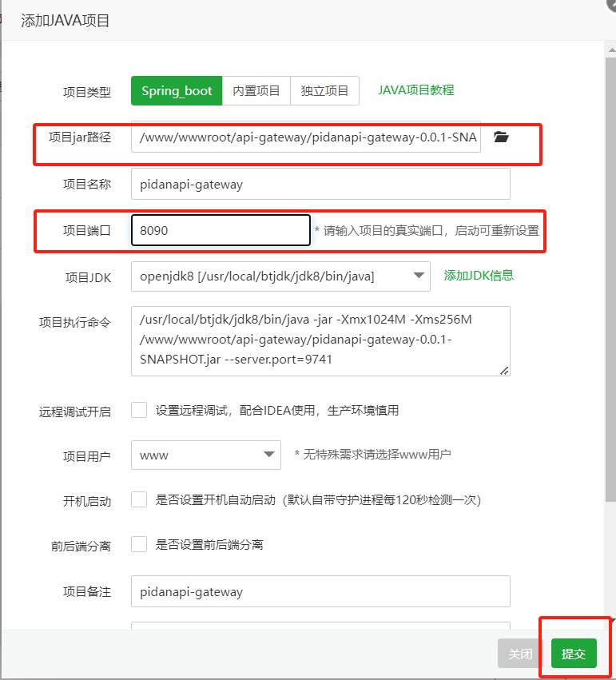This screenshot has height=680, width=616.
Task: Toggle the 开机启动 auto-start checkbox
Action: pos(139,500)
